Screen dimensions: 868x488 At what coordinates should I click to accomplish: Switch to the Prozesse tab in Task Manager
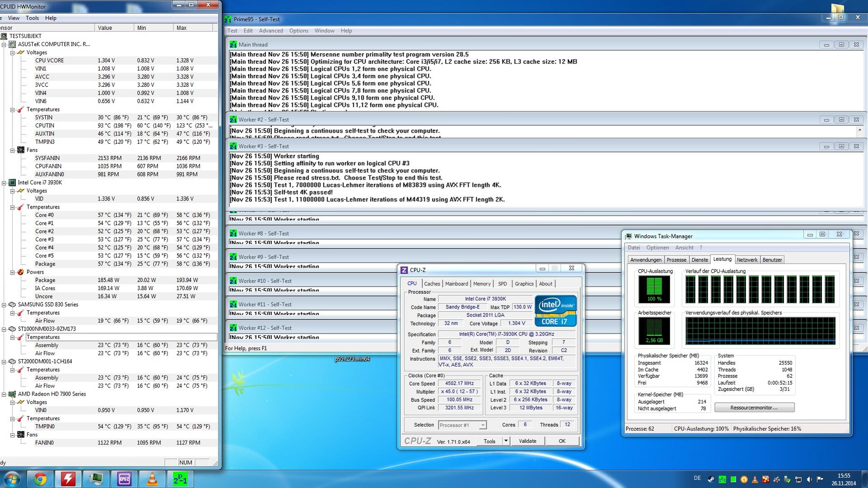point(676,260)
